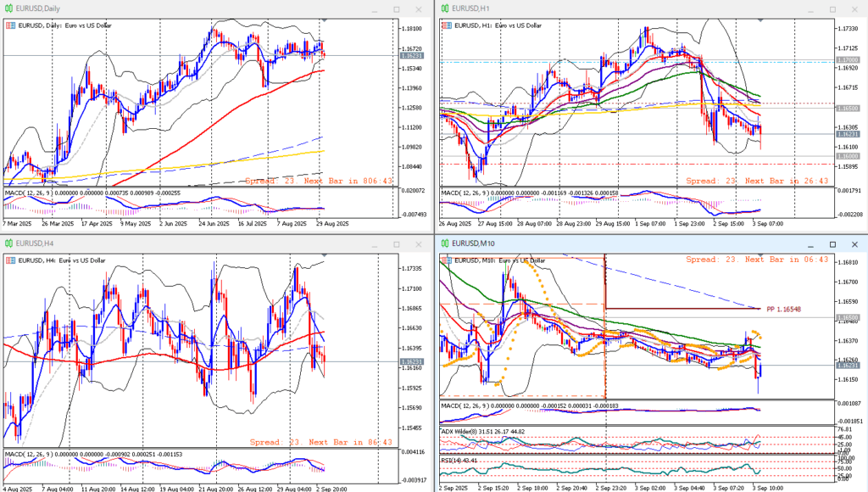Click the '4 Aug 2025' date on H4 time axis

(17, 489)
